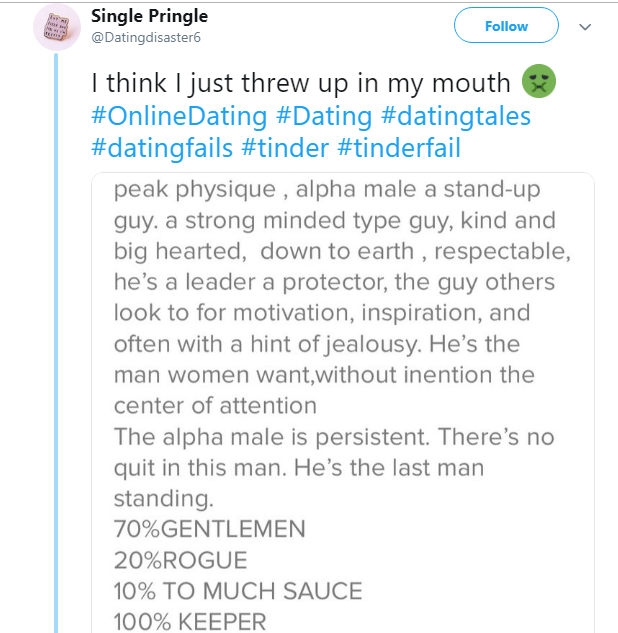This screenshot has height=633, width=618.
Task: Click the #tinder hashtag
Action: pos(285,147)
